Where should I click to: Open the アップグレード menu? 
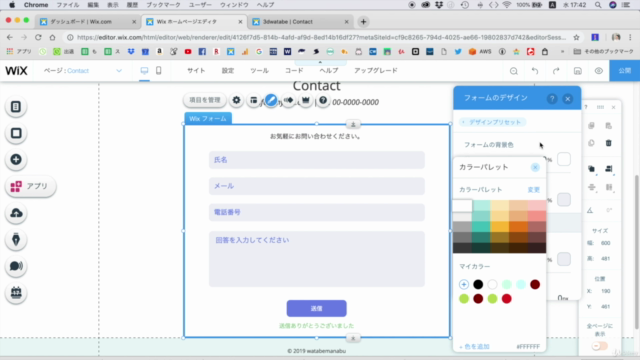(376, 71)
